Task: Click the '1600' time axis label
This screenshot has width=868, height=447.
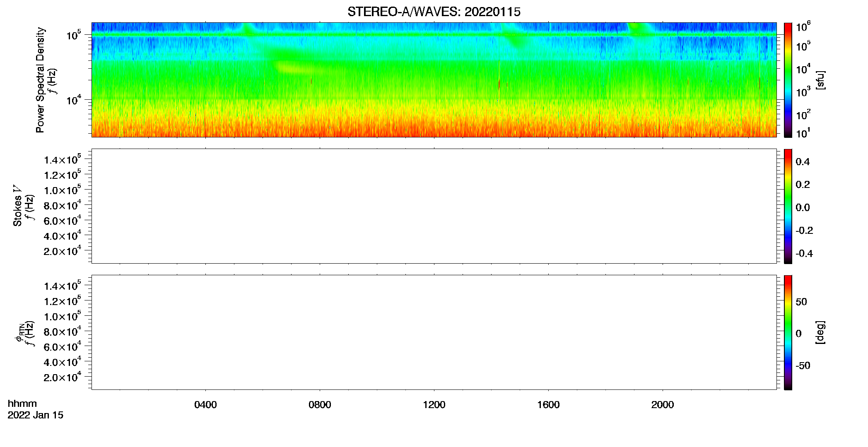Action: pos(548,405)
